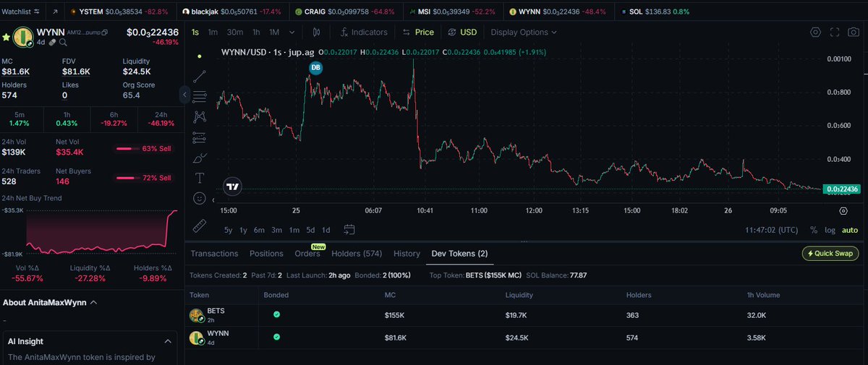
Task: Collapse the About AnitaMaxWynn section
Action: 93,302
